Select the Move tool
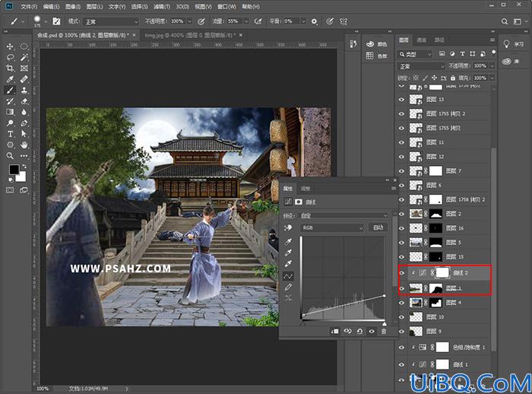The image size is (532, 394). tap(10, 46)
